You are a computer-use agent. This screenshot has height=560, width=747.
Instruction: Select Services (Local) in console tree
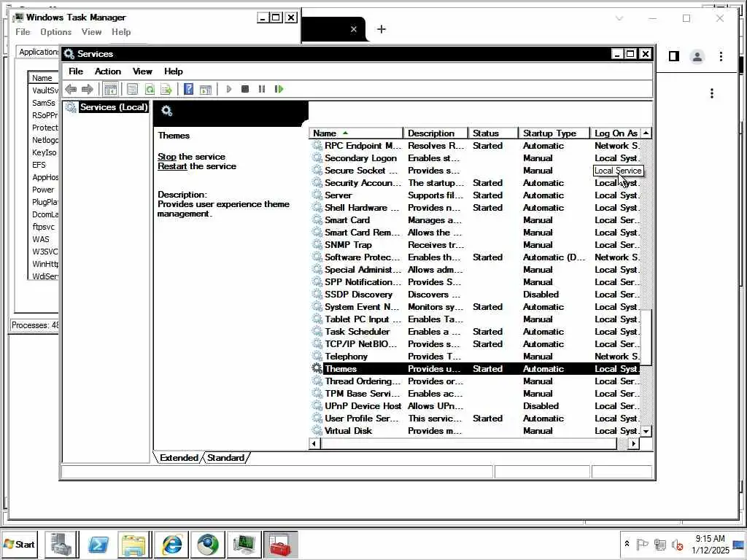tap(113, 107)
